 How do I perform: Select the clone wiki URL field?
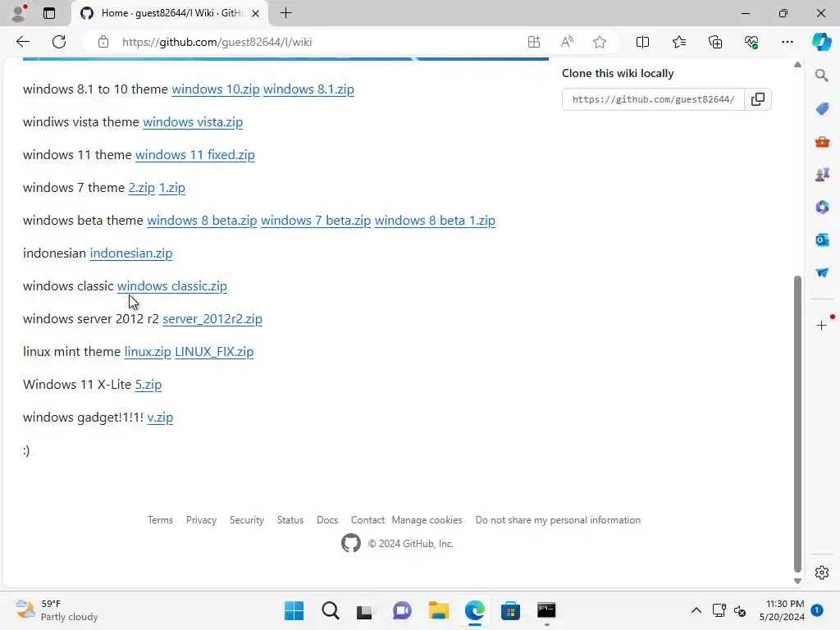pos(653,99)
